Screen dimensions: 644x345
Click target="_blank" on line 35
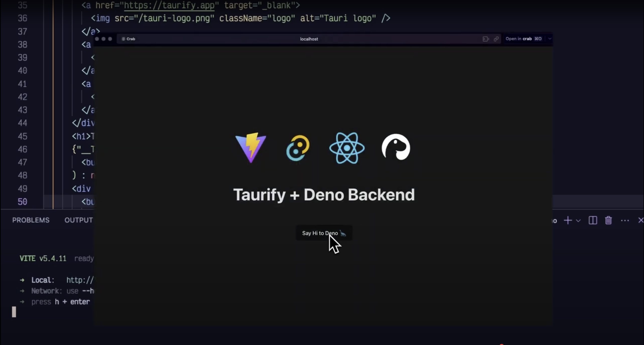pos(260,5)
